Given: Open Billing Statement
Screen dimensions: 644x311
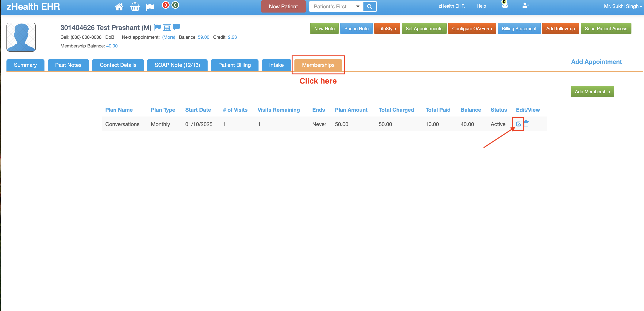Looking at the screenshot, I should (x=519, y=28).
